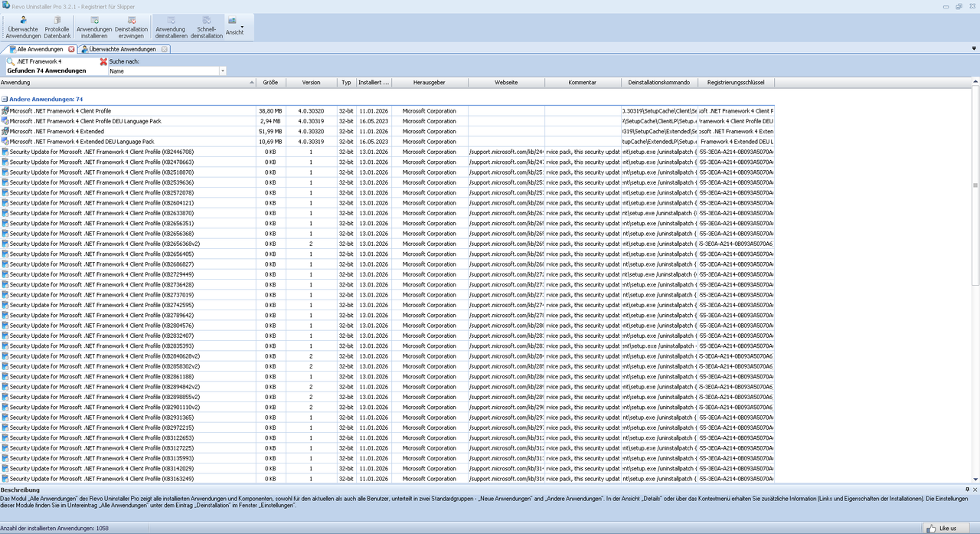Image resolution: width=980 pixels, height=534 pixels.
Task: Sort by the Typ column header
Action: coord(346,83)
